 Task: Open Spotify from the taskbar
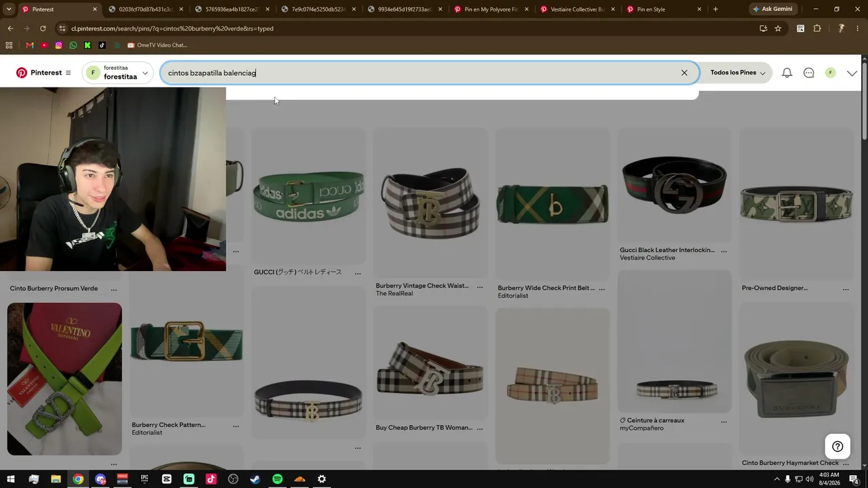pos(277,479)
